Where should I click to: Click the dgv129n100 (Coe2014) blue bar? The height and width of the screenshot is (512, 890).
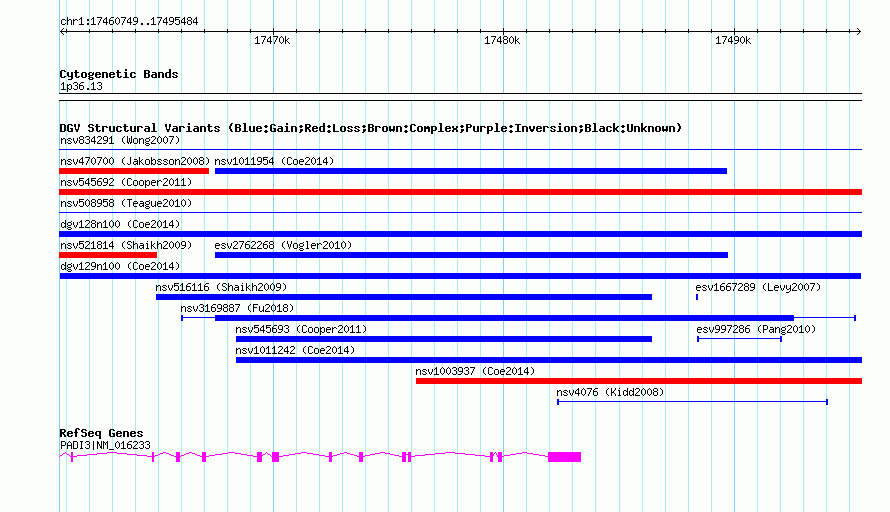[460, 276]
